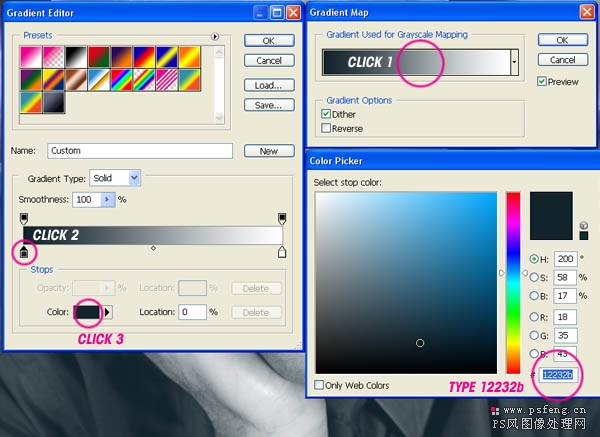600x437 pixels.
Task: Select the R (red) radio button
Action: [534, 317]
